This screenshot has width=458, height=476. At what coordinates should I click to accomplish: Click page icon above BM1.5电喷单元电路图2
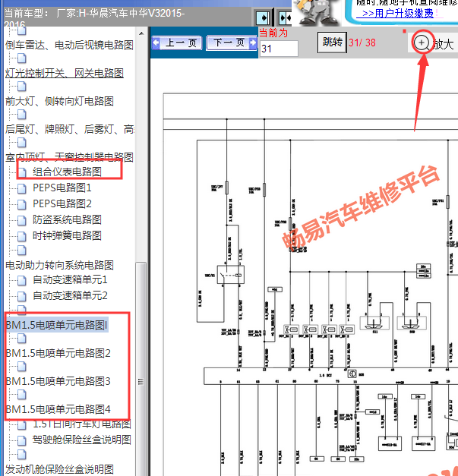[x=21, y=338]
